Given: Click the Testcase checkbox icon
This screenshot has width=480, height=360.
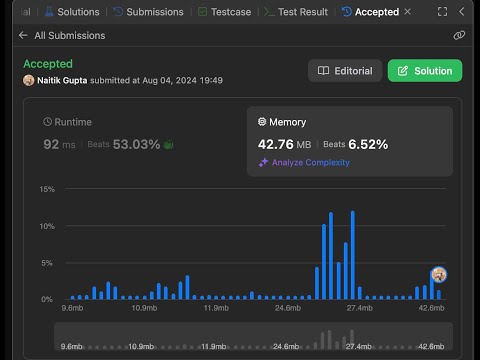Looking at the screenshot, I should [x=202, y=12].
